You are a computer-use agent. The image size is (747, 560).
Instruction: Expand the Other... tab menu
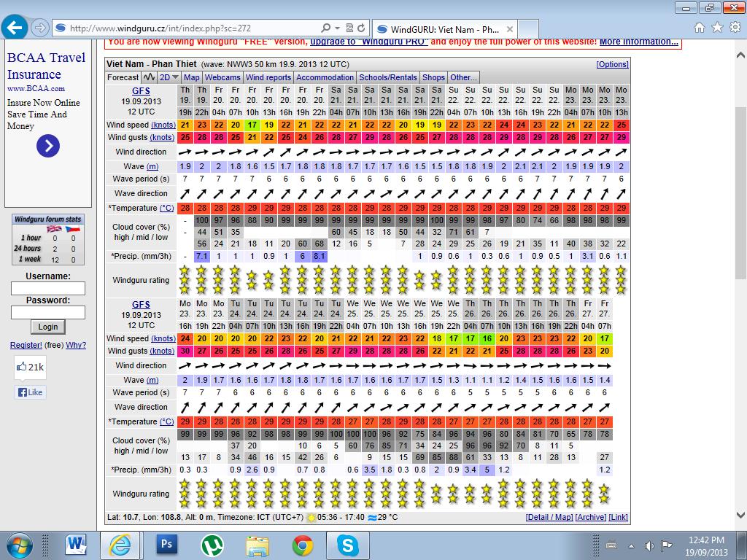pyautogui.click(x=463, y=77)
